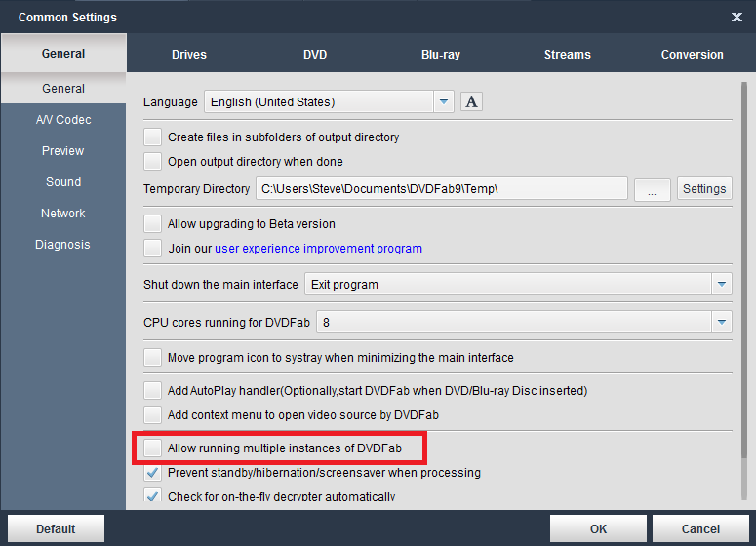The height and width of the screenshot is (546, 756).
Task: Open the Language dropdown list
Action: (x=445, y=101)
